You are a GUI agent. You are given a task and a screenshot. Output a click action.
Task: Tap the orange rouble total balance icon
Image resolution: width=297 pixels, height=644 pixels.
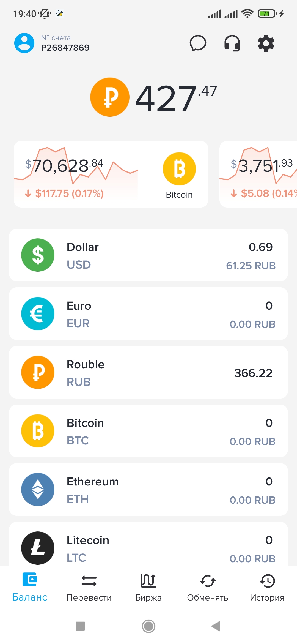coord(110,97)
